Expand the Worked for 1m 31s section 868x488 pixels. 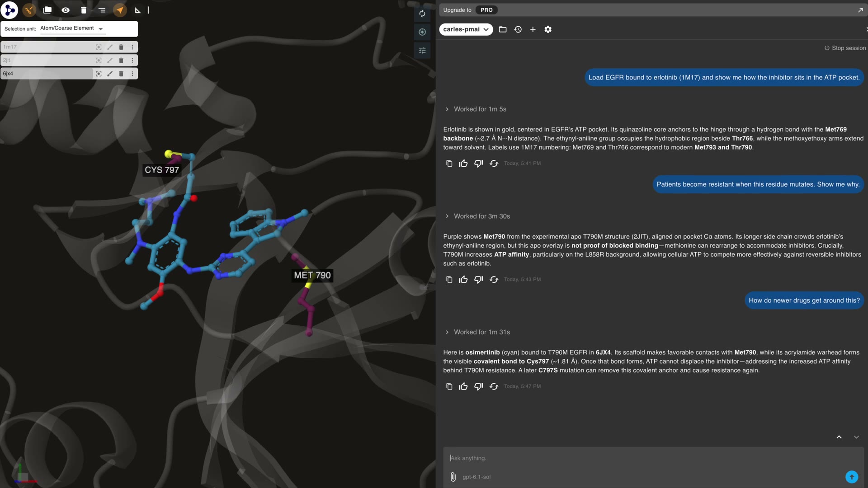click(477, 332)
